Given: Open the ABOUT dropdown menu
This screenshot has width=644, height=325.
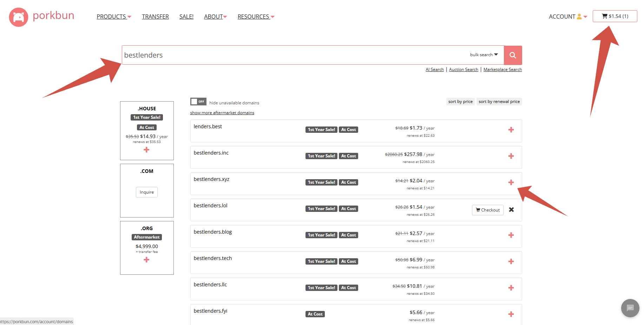Looking at the screenshot, I should click(x=215, y=17).
